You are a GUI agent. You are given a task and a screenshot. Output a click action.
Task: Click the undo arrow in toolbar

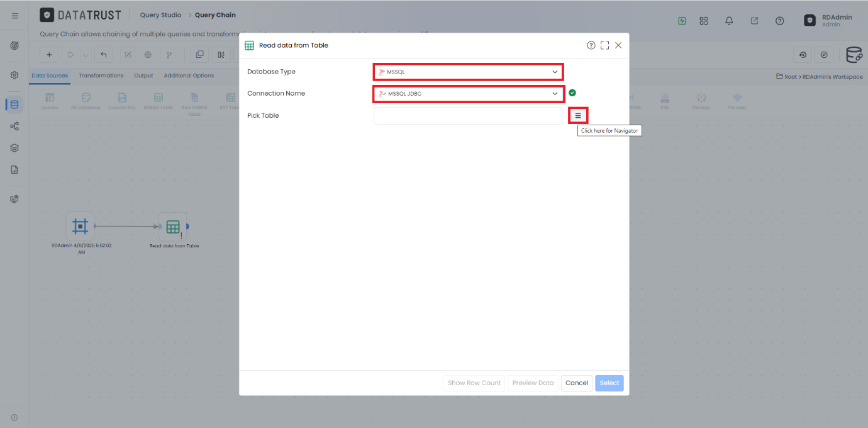104,55
